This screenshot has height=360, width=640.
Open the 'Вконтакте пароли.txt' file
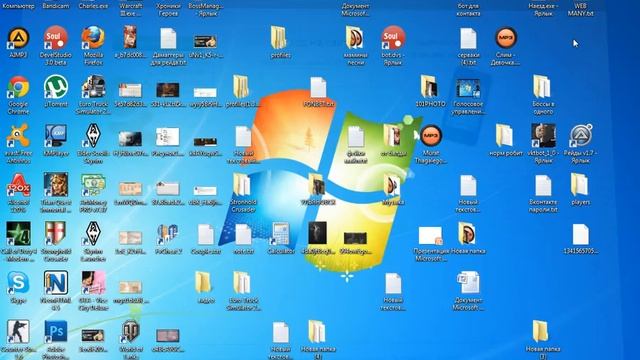click(x=543, y=185)
